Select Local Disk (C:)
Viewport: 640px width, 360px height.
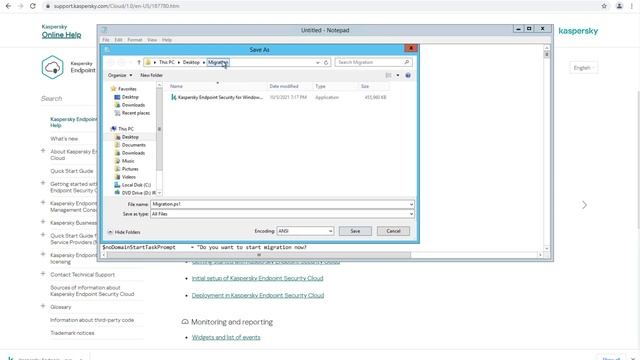coord(136,185)
